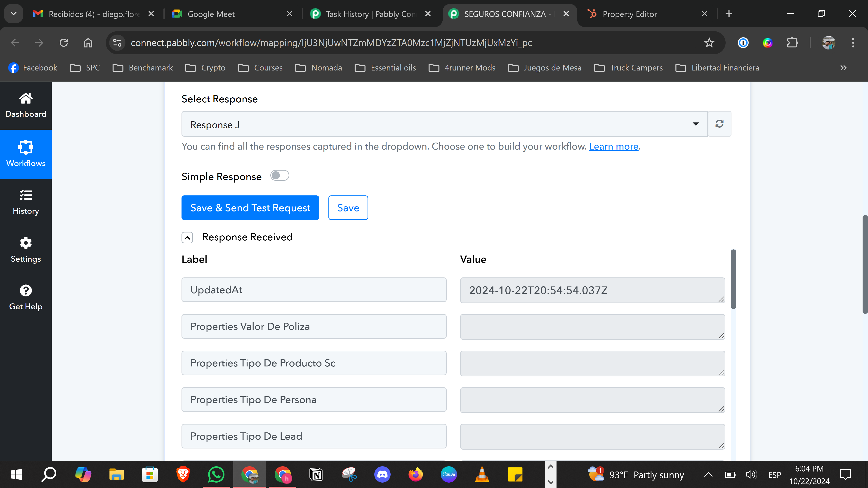The image size is (868, 488).
Task: Close the SEGUROS CONFIANZA tab
Action: tap(566, 14)
